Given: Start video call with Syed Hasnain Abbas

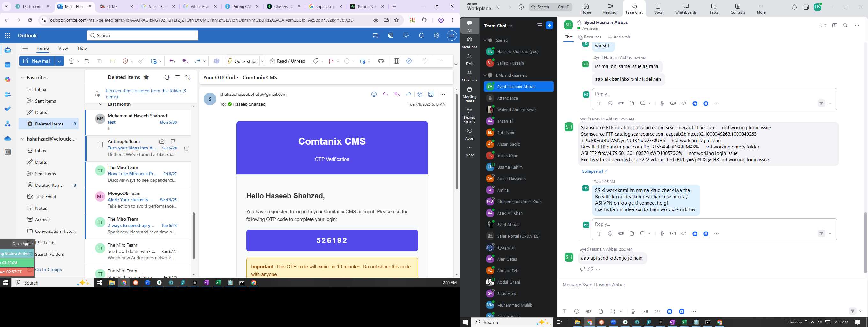Looking at the screenshot, I should (x=824, y=25).
